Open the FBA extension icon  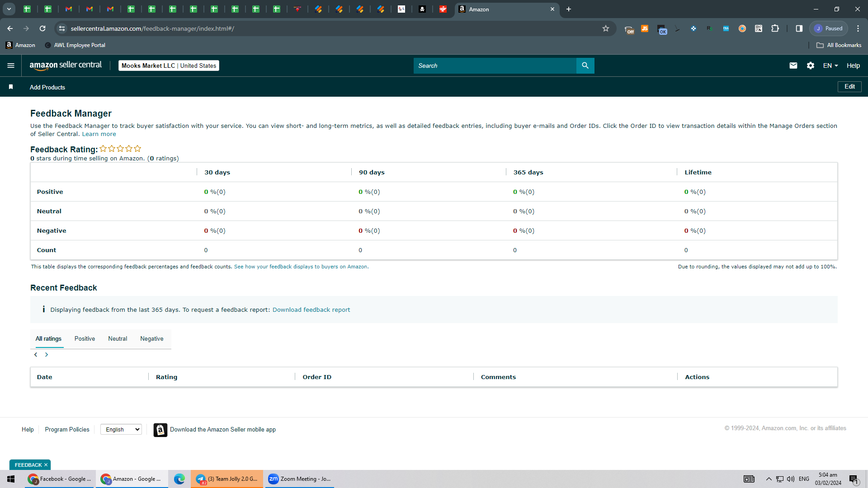[x=726, y=28]
